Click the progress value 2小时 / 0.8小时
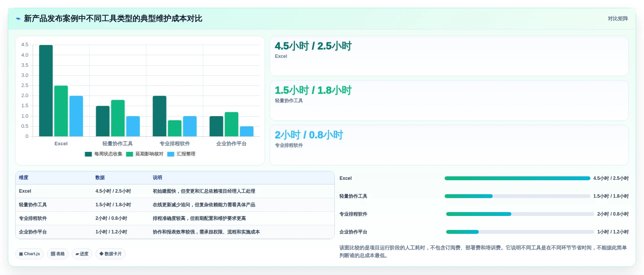This screenshot has width=644, height=275. click(613, 214)
